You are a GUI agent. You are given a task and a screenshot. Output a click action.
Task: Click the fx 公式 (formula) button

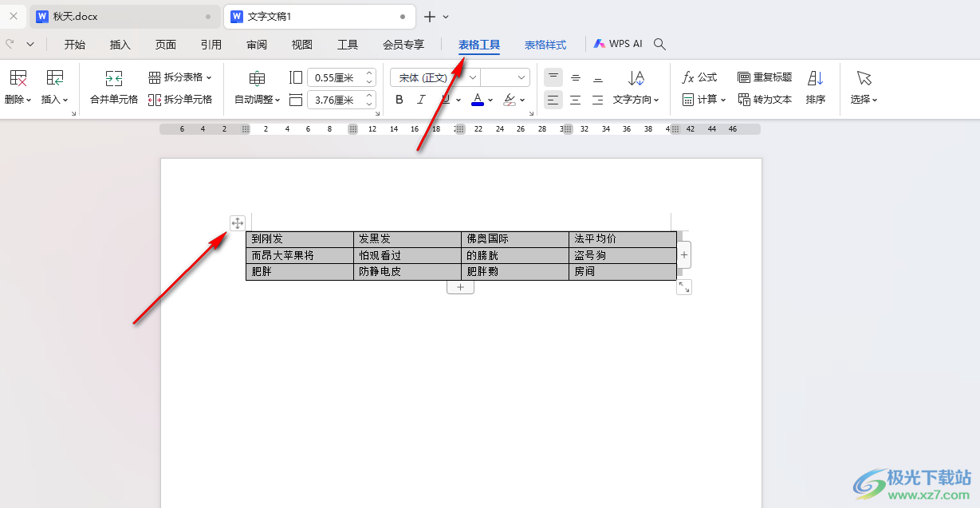pos(700,77)
